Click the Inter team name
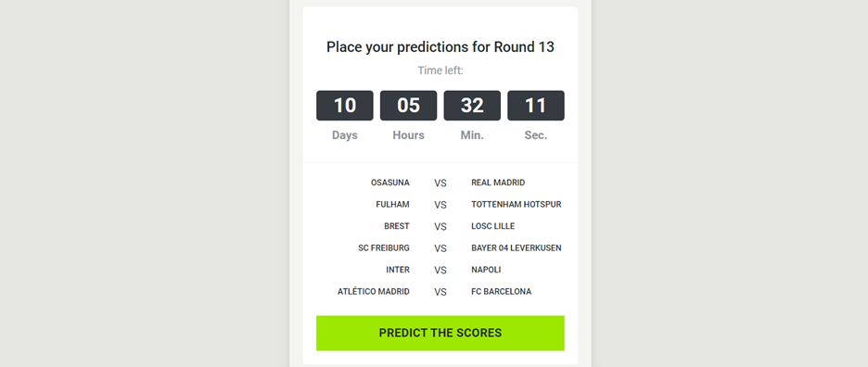Screen dimensions: 868x367 (398, 270)
